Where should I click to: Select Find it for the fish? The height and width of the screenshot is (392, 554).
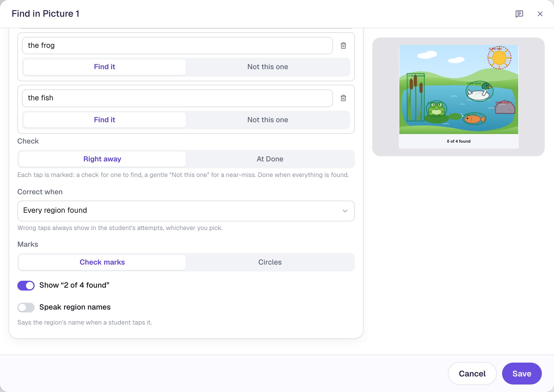click(104, 120)
